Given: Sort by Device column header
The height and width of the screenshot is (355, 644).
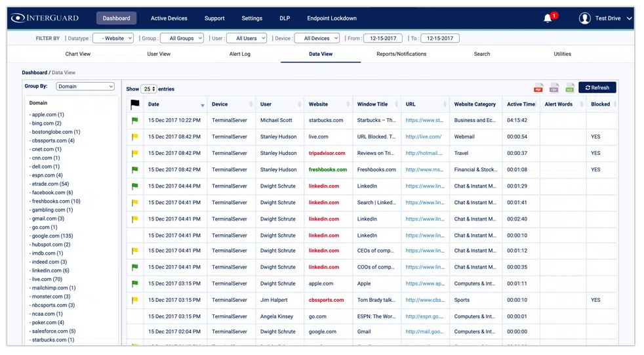Looking at the screenshot, I should pos(231,104).
